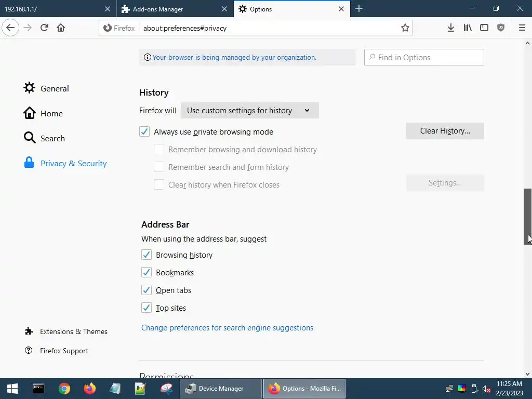
Task: Click the colorful display tray icon
Action: (462, 389)
